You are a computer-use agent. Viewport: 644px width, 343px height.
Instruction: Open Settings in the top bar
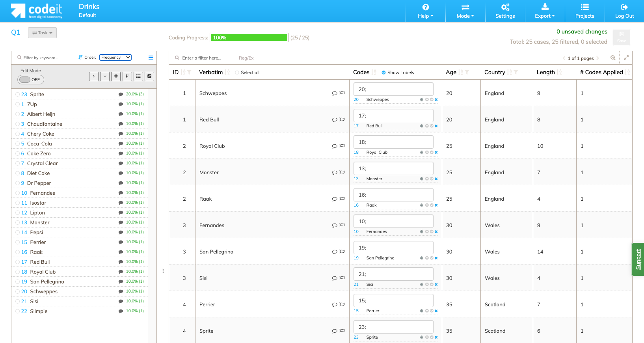pyautogui.click(x=505, y=11)
